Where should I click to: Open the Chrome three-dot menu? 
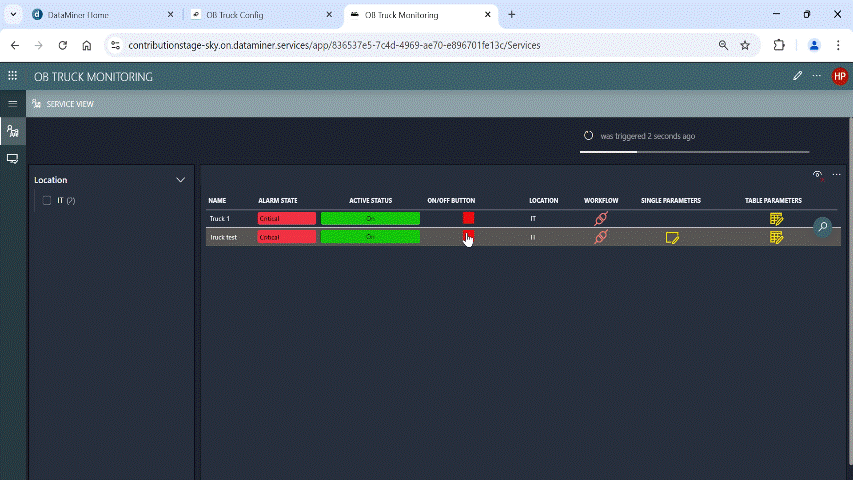coord(838,45)
